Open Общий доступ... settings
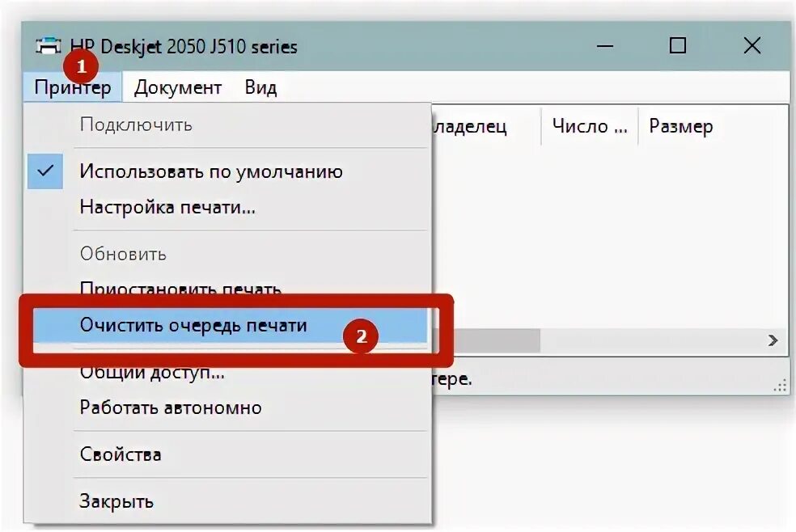 point(227,374)
